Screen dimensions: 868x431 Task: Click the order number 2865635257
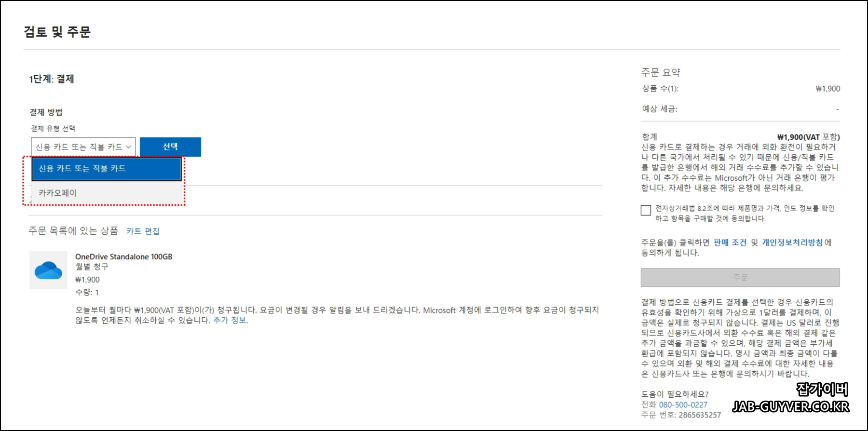(x=700, y=415)
